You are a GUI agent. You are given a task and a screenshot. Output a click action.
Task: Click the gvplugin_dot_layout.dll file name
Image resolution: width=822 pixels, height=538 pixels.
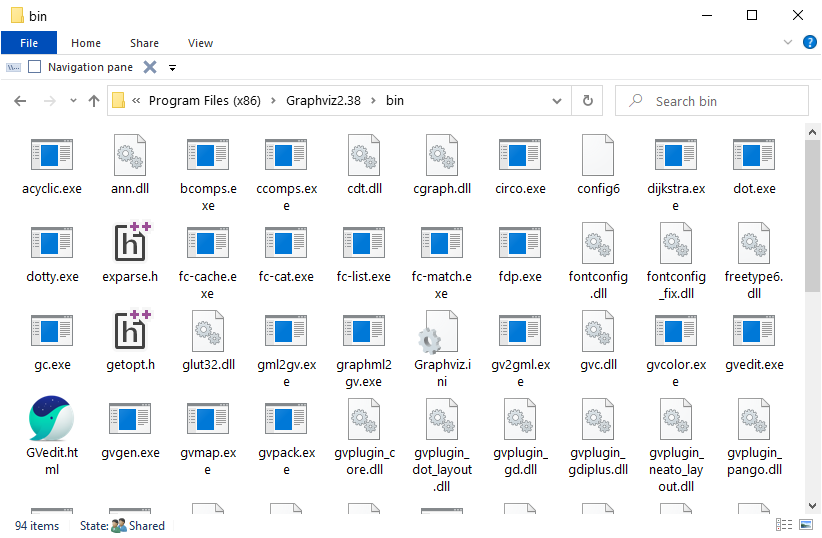coord(442,469)
